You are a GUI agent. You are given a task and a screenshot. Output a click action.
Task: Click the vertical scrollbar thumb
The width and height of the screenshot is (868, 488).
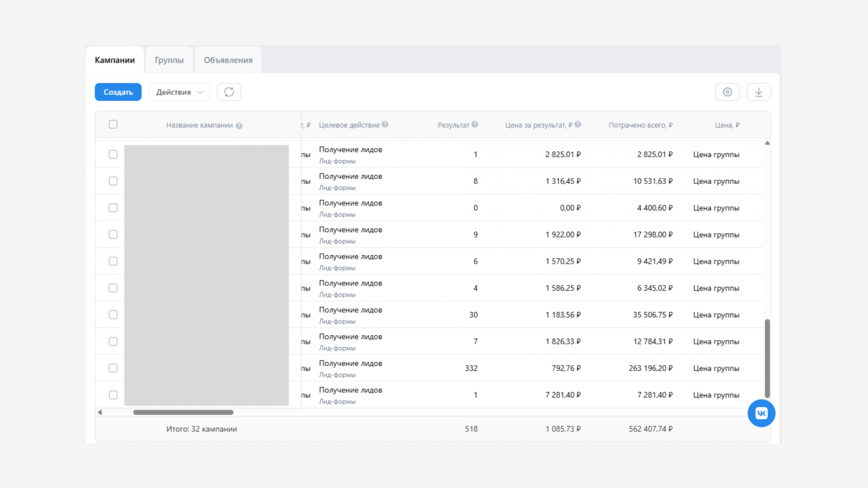coord(767,358)
